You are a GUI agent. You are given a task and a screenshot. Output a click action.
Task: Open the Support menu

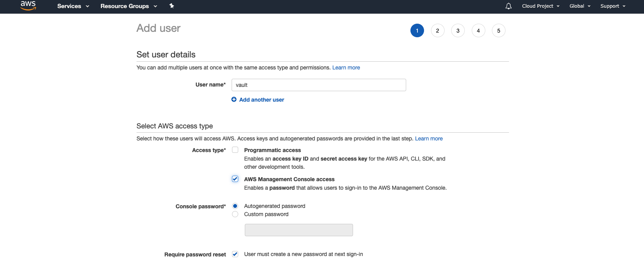(x=613, y=6)
